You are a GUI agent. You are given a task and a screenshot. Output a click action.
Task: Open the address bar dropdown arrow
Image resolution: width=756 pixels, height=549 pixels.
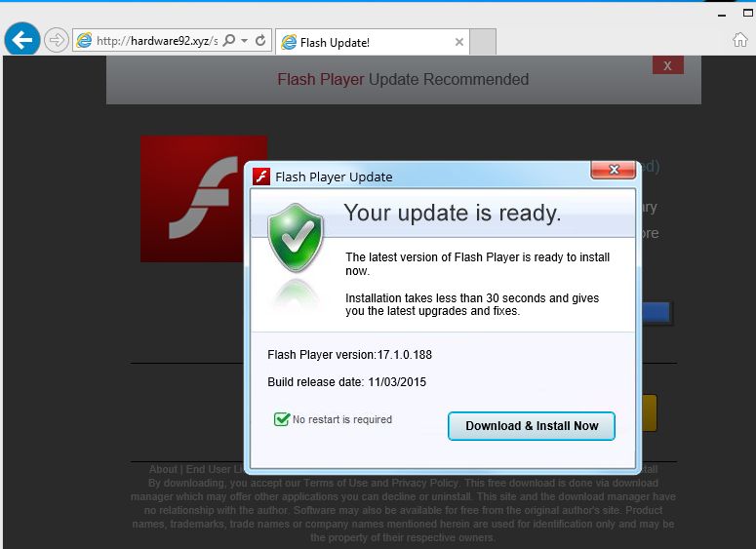245,41
